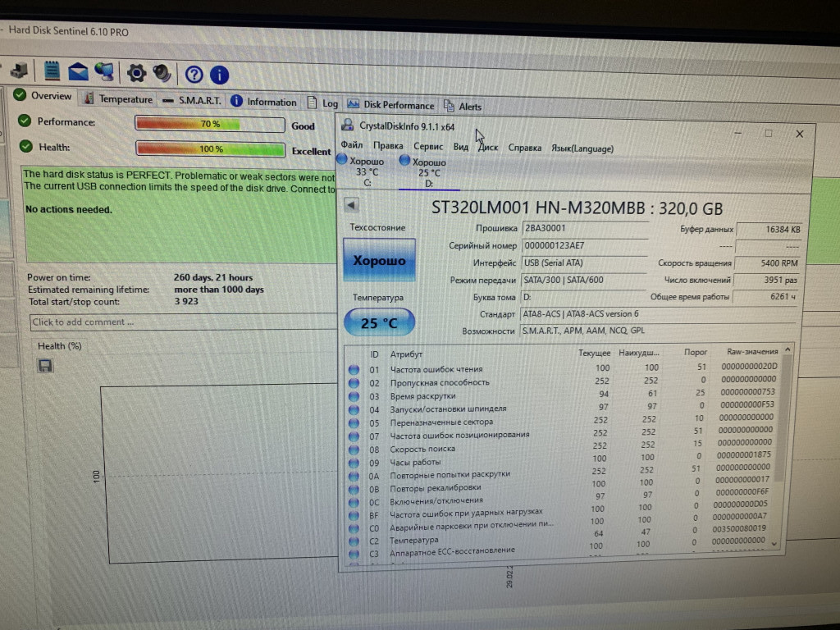Open the Правка menu

[x=388, y=146]
